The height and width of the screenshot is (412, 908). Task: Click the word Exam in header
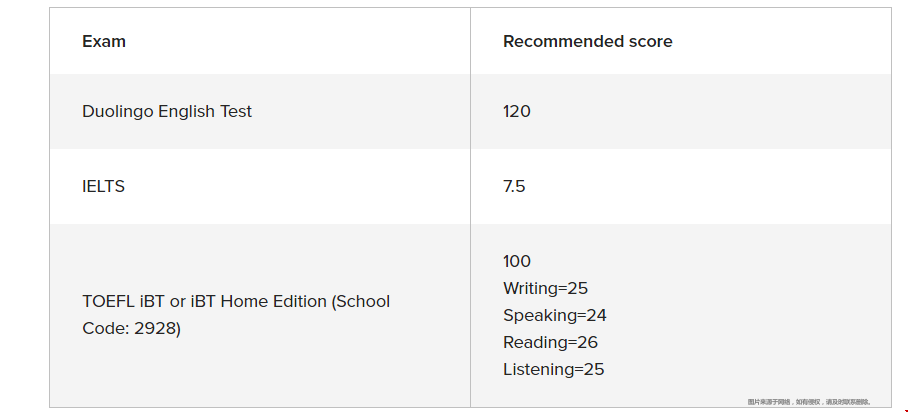coord(104,41)
